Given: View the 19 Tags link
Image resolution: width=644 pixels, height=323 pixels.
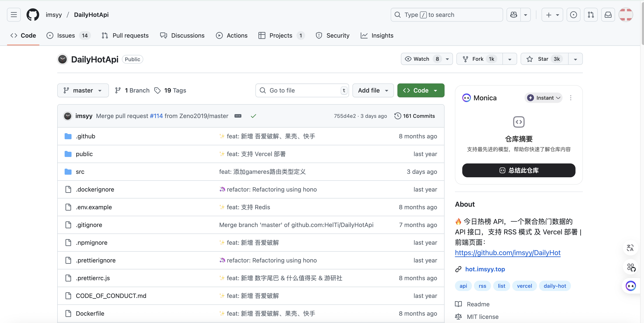Looking at the screenshot, I should tap(170, 90).
